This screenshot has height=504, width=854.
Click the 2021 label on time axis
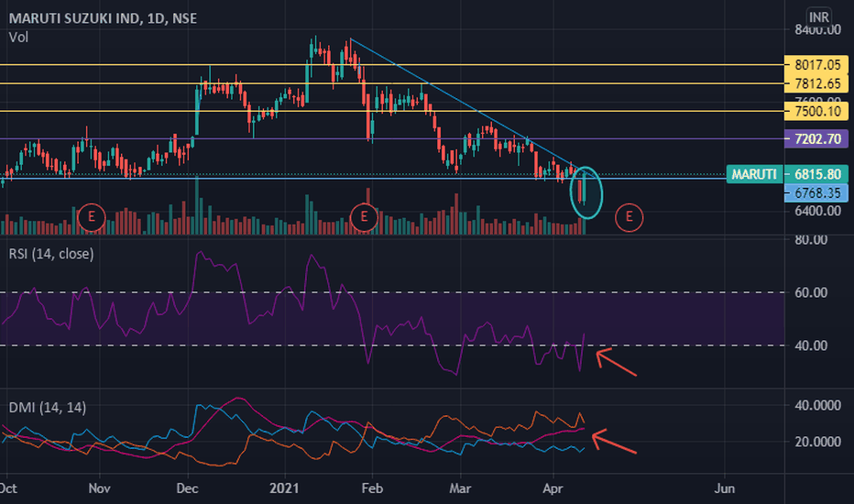coord(284,488)
